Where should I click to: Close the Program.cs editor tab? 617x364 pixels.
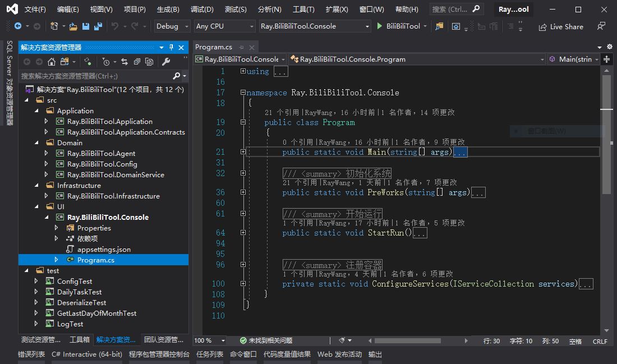point(252,47)
